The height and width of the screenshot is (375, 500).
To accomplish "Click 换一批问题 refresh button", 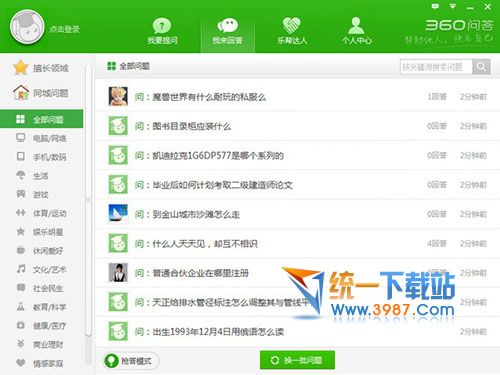I will tap(297, 360).
